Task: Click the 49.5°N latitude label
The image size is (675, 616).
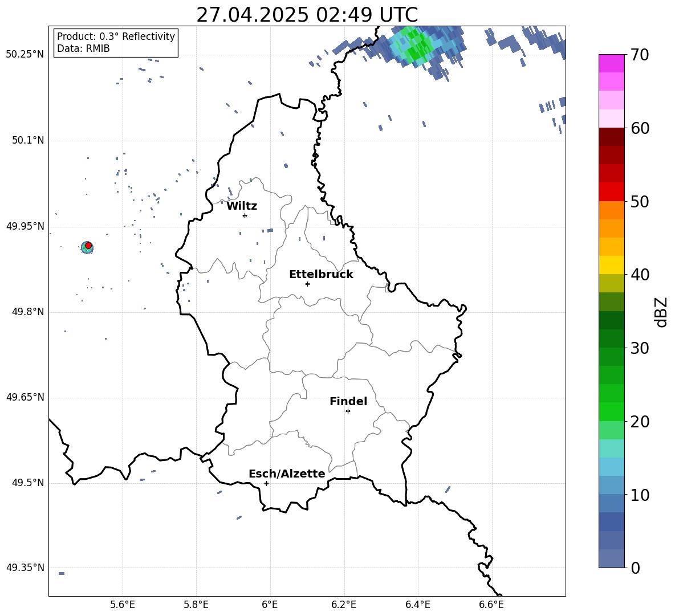Action: [x=28, y=483]
